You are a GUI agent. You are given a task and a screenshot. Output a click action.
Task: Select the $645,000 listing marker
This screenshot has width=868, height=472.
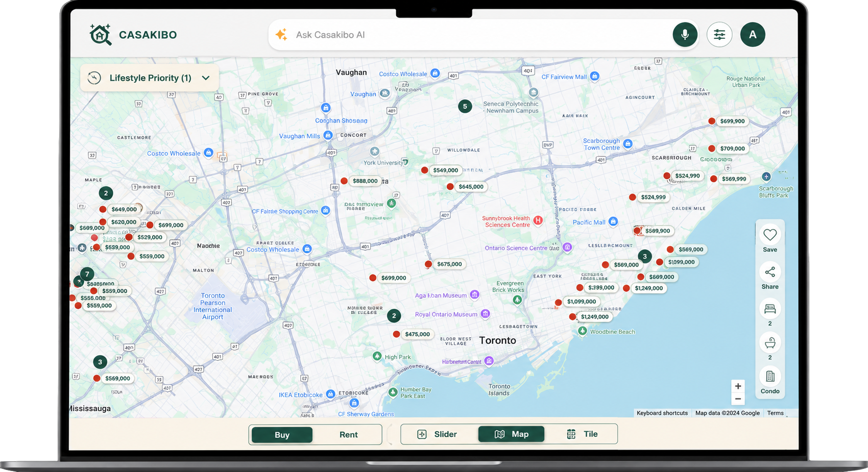(x=467, y=187)
